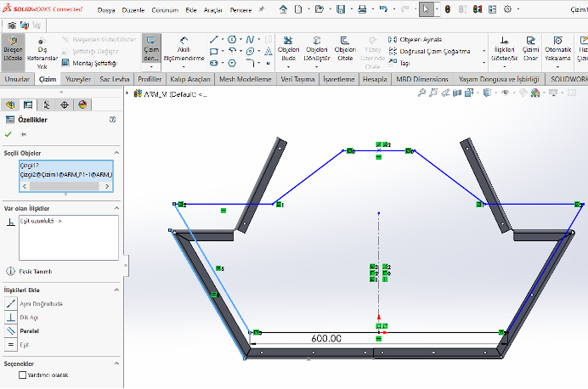Select the Corner Rectangle sketch tool
Screen dimensions: 588x389
pos(214,51)
